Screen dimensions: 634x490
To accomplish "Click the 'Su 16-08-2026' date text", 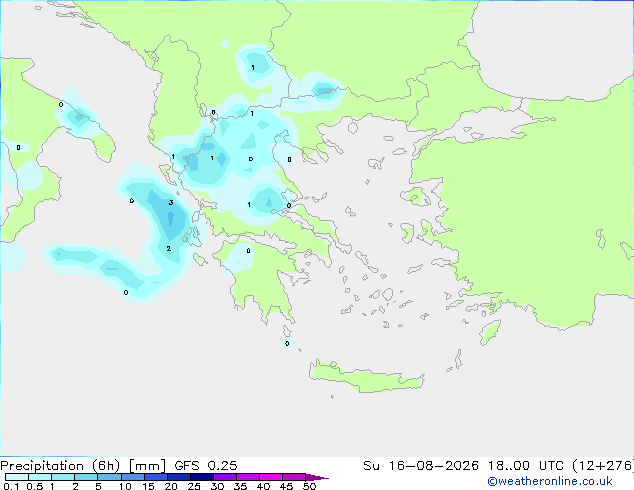I will (x=421, y=466).
